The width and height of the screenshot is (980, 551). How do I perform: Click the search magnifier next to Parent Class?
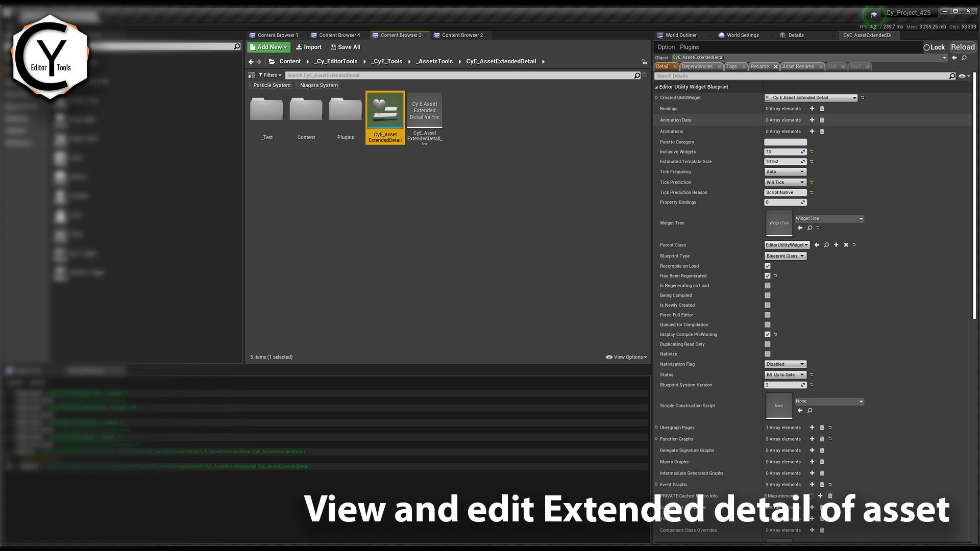click(826, 245)
